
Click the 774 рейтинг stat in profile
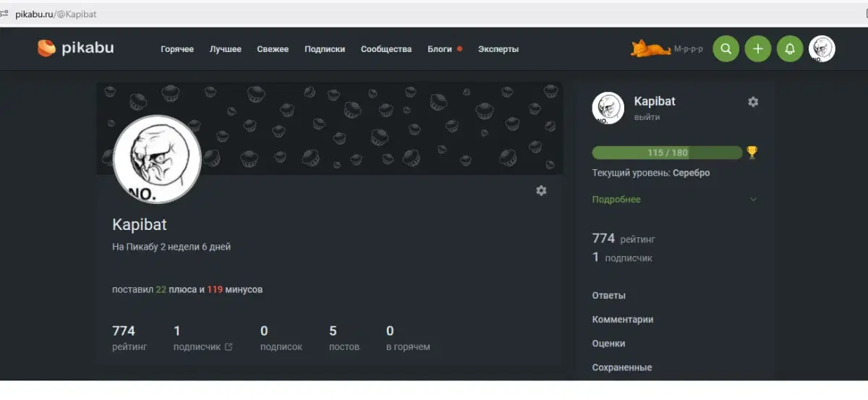(129, 339)
